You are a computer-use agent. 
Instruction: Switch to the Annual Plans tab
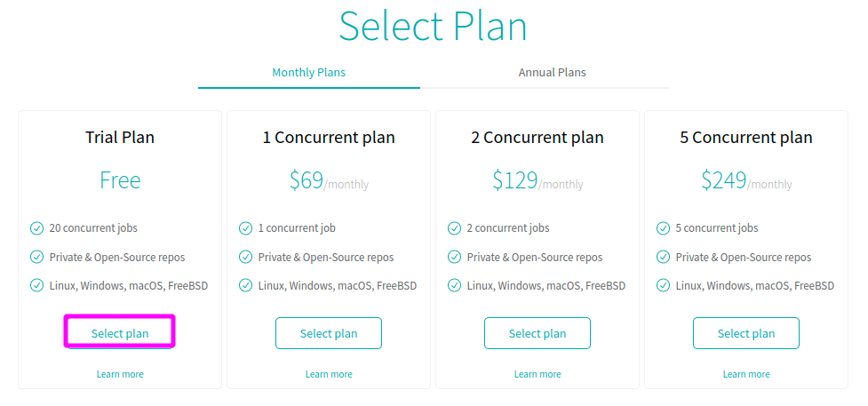(x=552, y=73)
